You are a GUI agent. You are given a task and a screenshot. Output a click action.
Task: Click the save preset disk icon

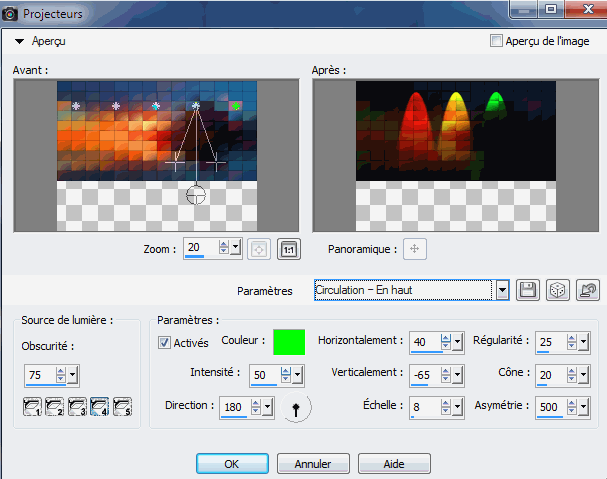(x=528, y=290)
